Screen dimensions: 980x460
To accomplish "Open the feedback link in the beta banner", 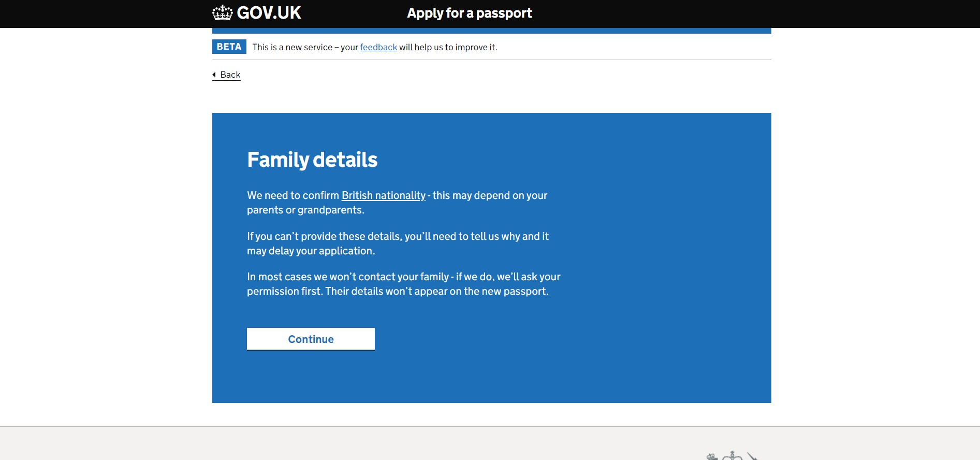I will pyautogui.click(x=378, y=47).
